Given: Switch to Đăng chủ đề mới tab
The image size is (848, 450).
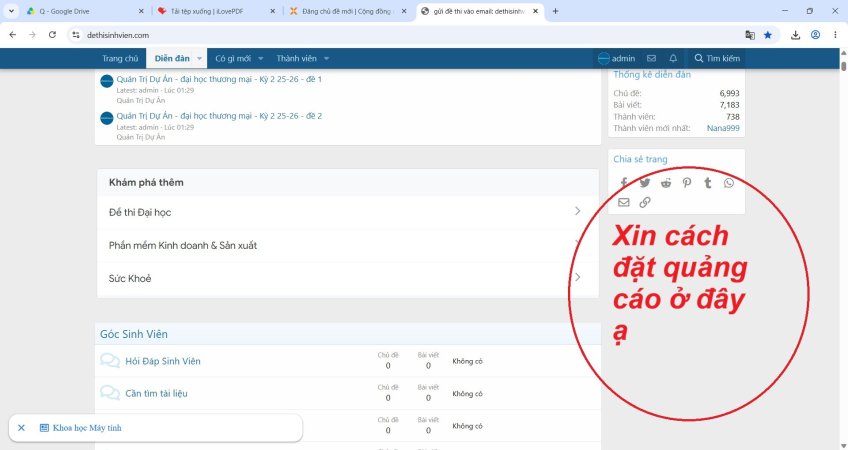Looking at the screenshot, I should click(348, 11).
